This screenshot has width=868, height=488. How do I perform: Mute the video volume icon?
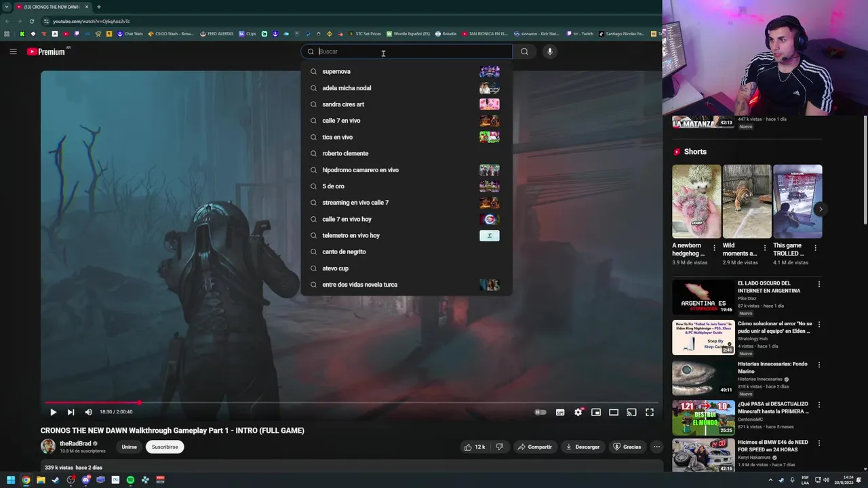coord(88,411)
